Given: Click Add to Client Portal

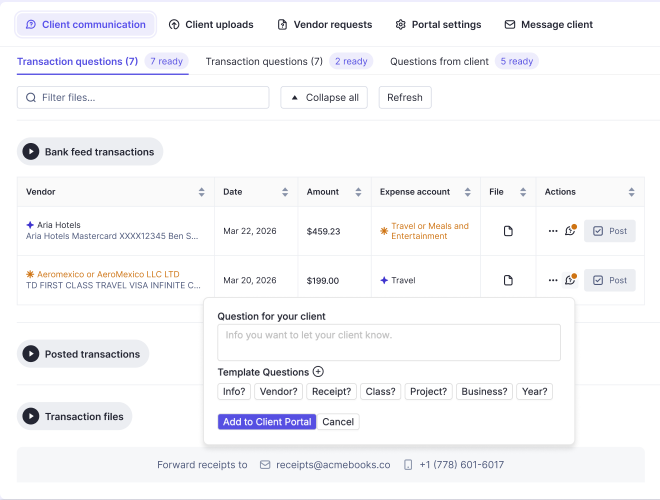Looking at the screenshot, I should 267,422.
